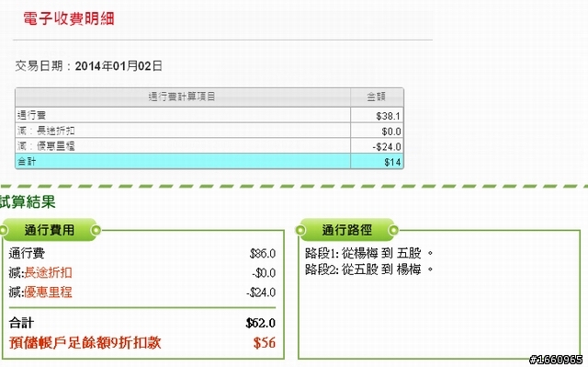
Task: Select the 減：長途折扣 table row
Action: click(x=209, y=131)
